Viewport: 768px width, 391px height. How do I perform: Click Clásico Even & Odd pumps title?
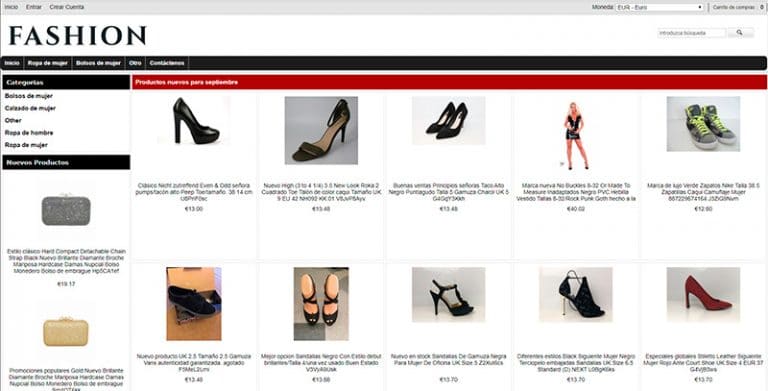point(194,192)
